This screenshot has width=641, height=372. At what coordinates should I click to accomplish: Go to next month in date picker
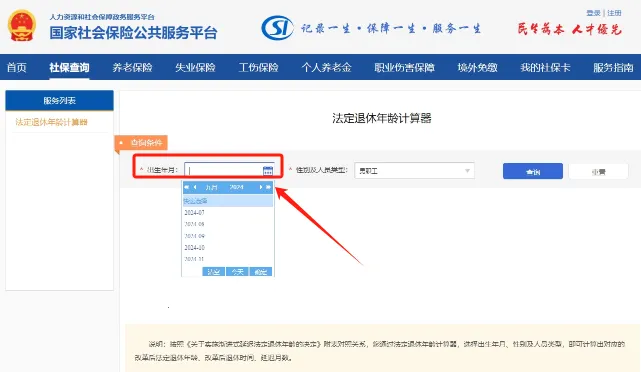click(x=260, y=187)
